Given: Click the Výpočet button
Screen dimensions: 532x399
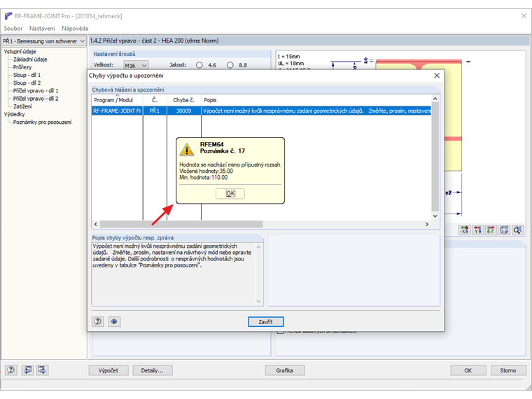Looking at the screenshot, I should coord(108,370).
